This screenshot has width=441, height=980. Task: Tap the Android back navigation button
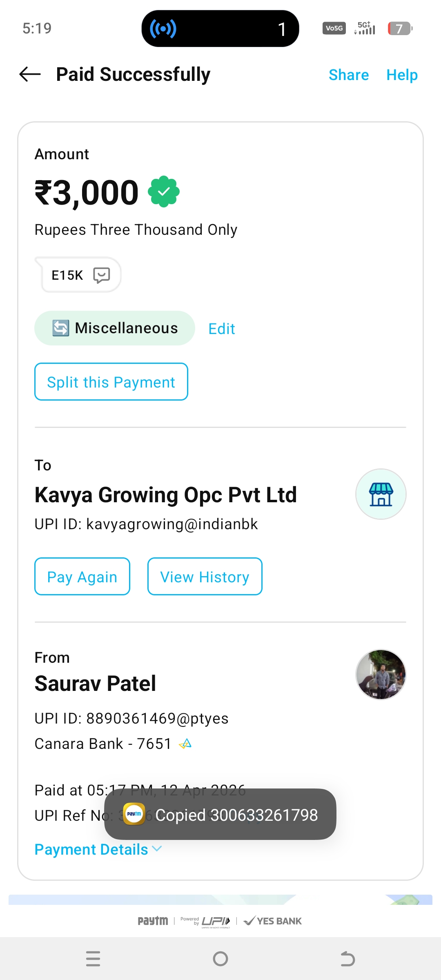click(x=347, y=958)
